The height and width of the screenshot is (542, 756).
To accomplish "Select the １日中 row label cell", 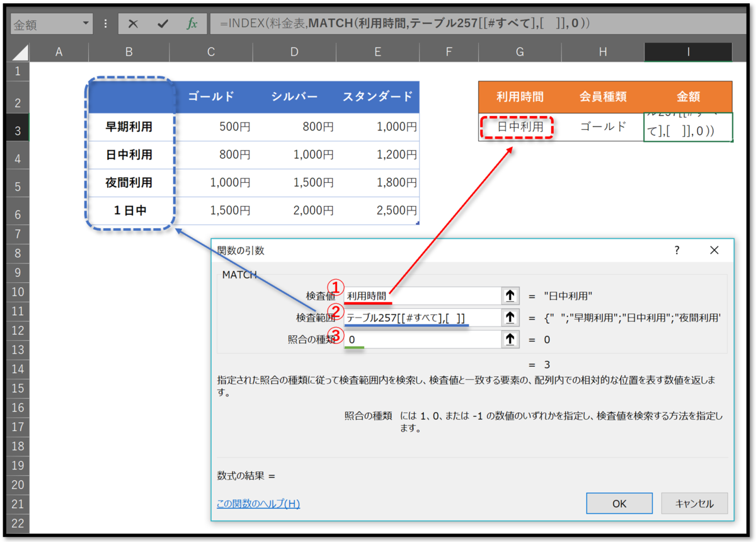I will pyautogui.click(x=129, y=210).
